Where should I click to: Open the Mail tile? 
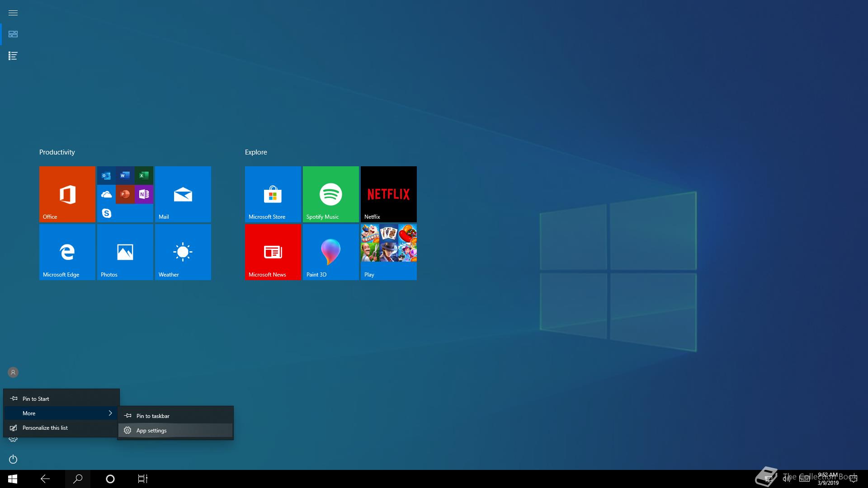click(183, 194)
